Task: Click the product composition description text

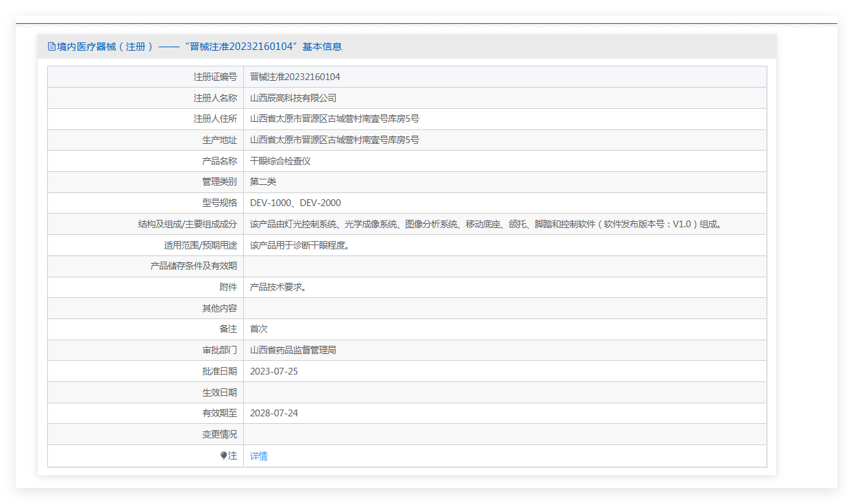Action: [x=486, y=224]
